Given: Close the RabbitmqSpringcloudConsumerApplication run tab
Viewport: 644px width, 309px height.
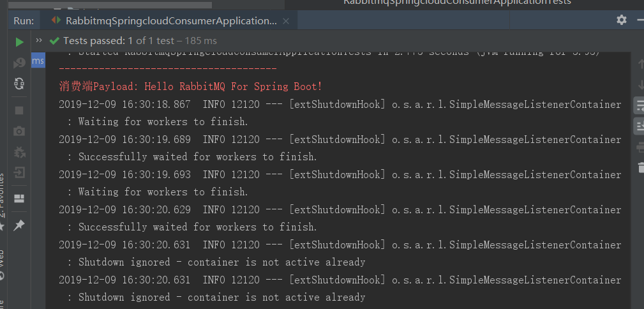Looking at the screenshot, I should click(x=286, y=21).
